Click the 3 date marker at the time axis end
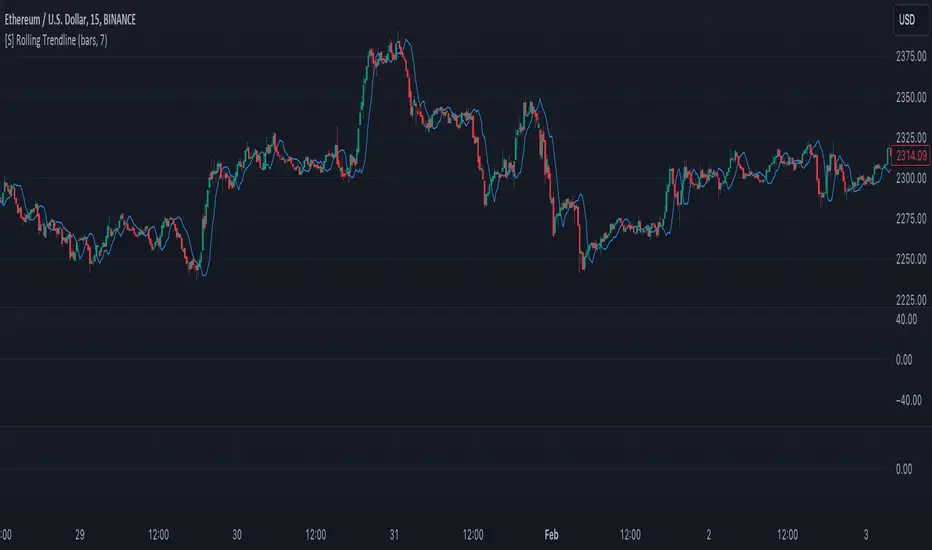 [x=868, y=533]
